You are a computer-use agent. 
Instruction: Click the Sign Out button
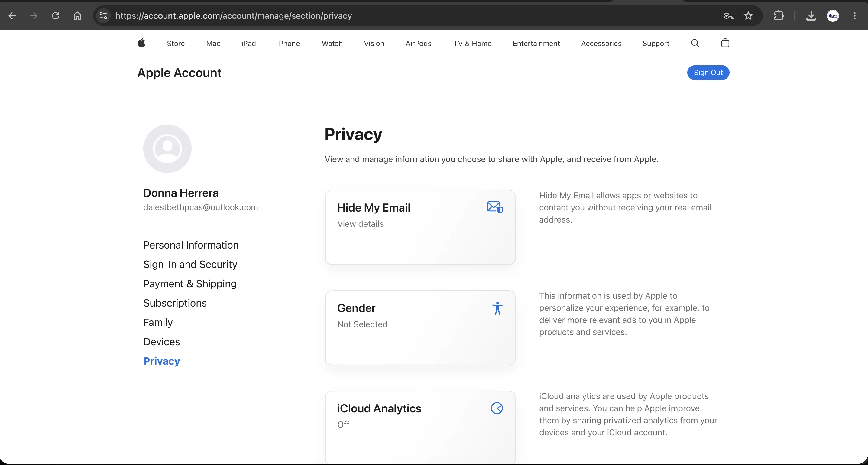[x=708, y=73]
